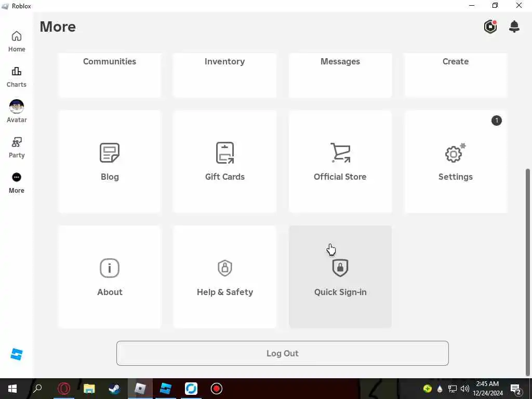The image size is (532, 399).
Task: Open the Create tile
Action: [x=455, y=75]
